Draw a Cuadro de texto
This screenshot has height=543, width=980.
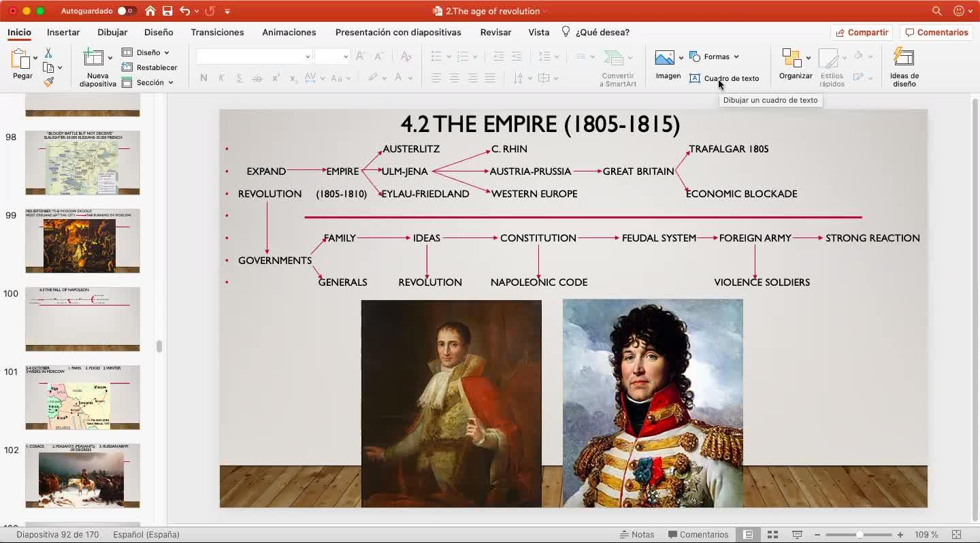point(724,78)
